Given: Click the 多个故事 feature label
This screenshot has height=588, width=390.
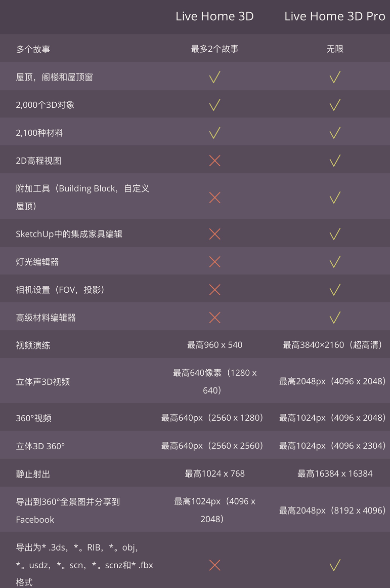Looking at the screenshot, I should tap(33, 49).
